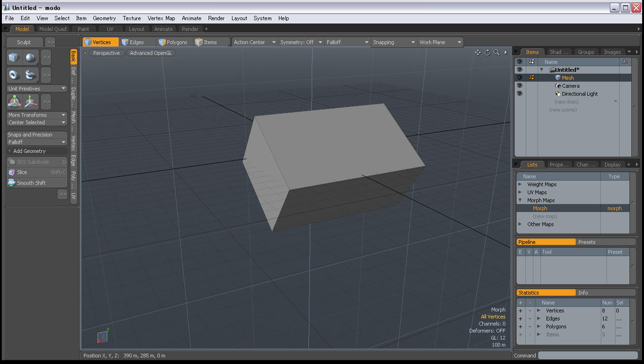Image resolution: width=644 pixels, height=364 pixels.
Task: Expand the Weight Maps list entry
Action: click(520, 184)
